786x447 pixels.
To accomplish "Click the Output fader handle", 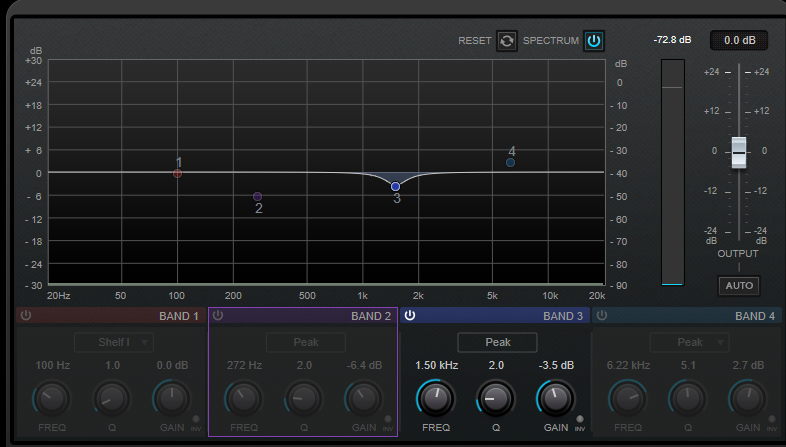I will click(x=739, y=152).
